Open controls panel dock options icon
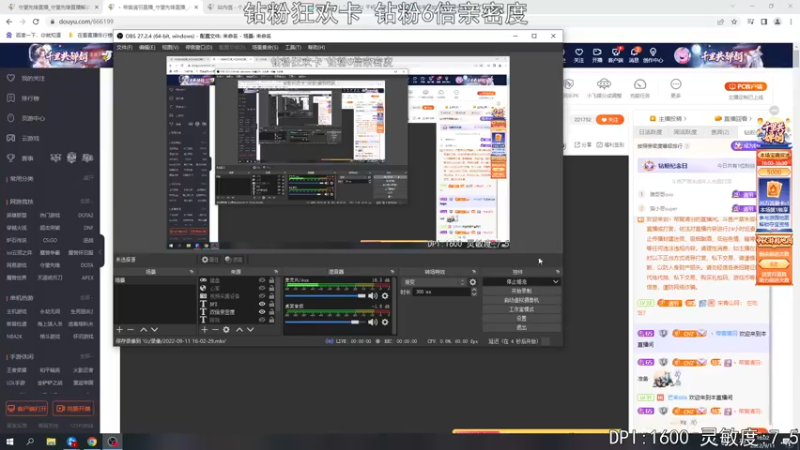Screen dimensions: 800x450 point(558,272)
